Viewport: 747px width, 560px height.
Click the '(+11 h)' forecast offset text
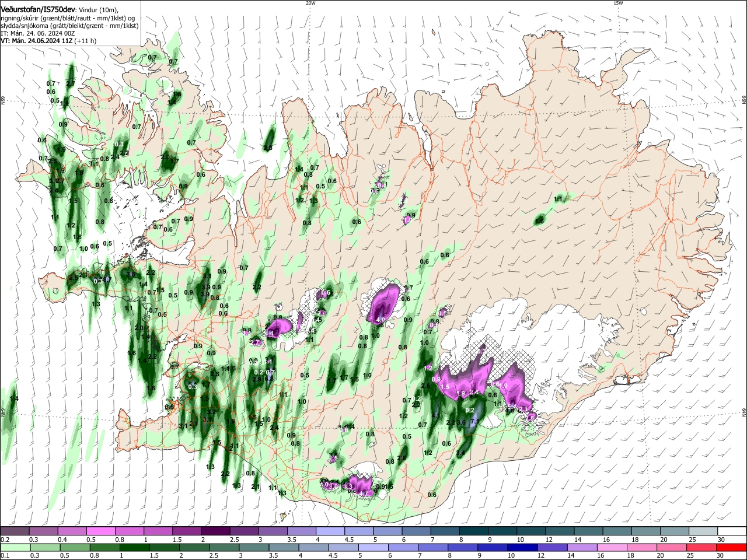[86, 41]
